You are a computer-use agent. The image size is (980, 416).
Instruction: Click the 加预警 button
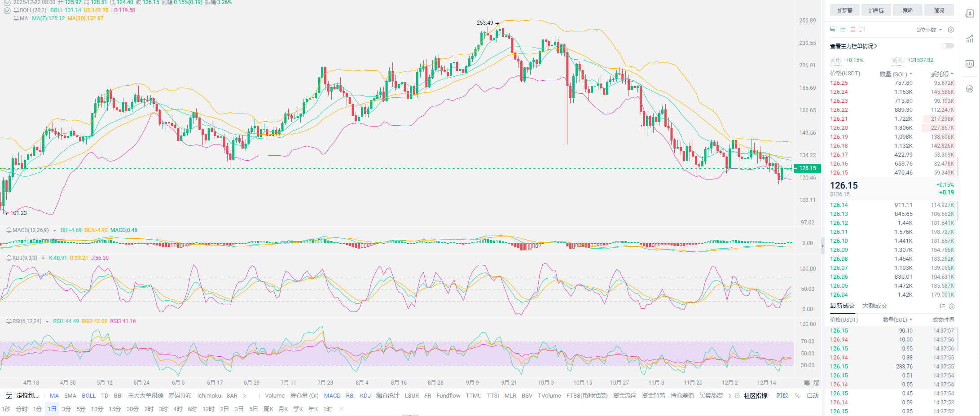(844, 10)
